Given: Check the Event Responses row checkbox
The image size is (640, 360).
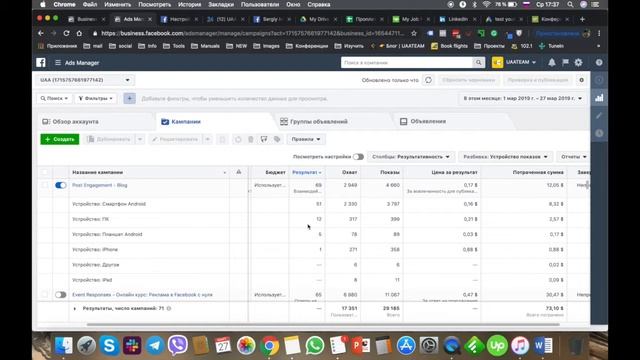Looking at the screenshot, I should pos(44,295).
